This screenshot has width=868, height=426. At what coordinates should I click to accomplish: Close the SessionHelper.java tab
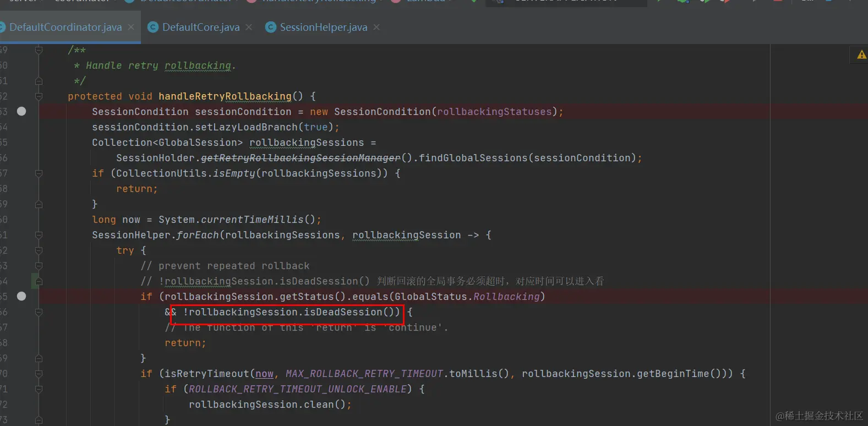click(376, 27)
